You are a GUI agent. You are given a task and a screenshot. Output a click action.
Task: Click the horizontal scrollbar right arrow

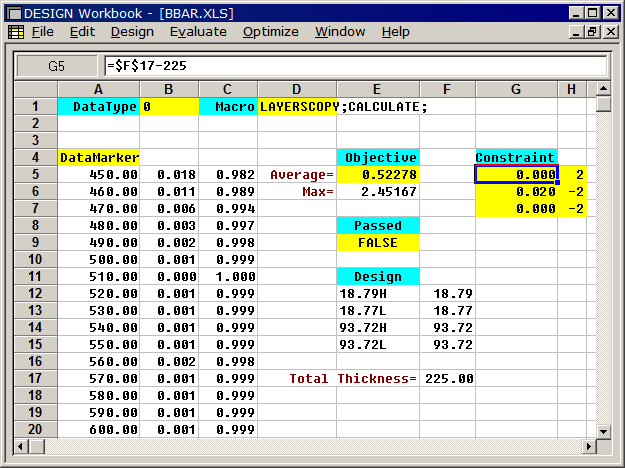588,446
